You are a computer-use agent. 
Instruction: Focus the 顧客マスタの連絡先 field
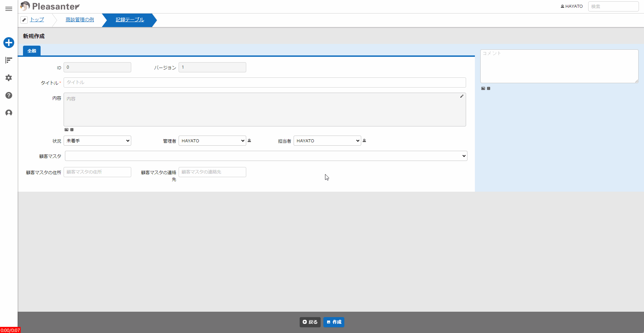coord(212,172)
